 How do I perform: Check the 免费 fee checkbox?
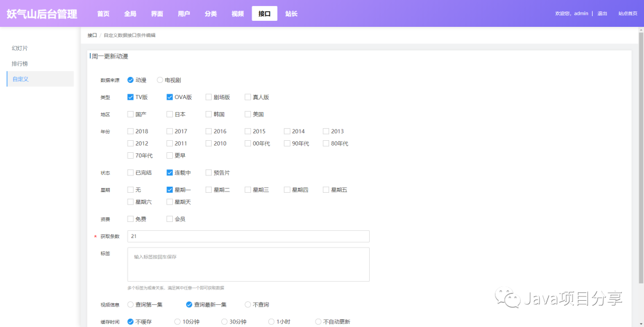131,219
